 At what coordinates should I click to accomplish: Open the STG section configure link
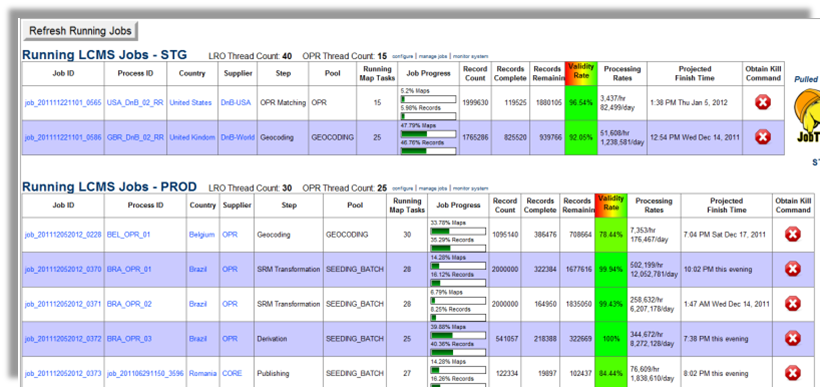[403, 56]
